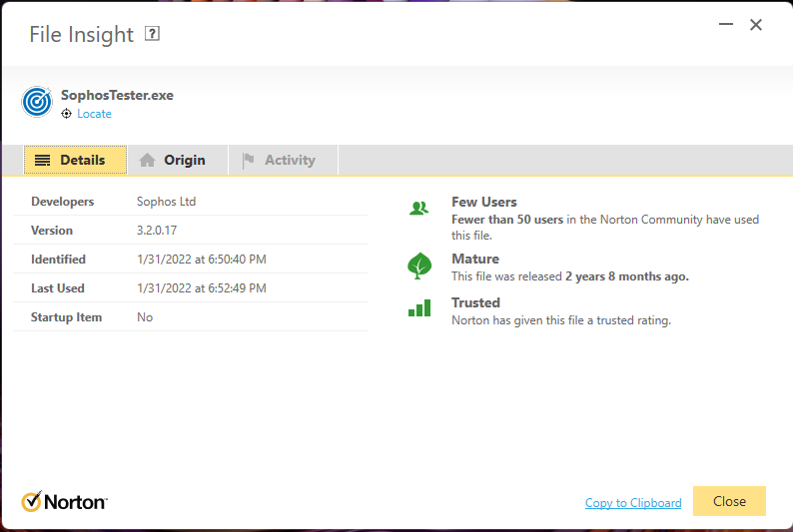
Task: Open the File Insight help icon
Action: click(152, 34)
